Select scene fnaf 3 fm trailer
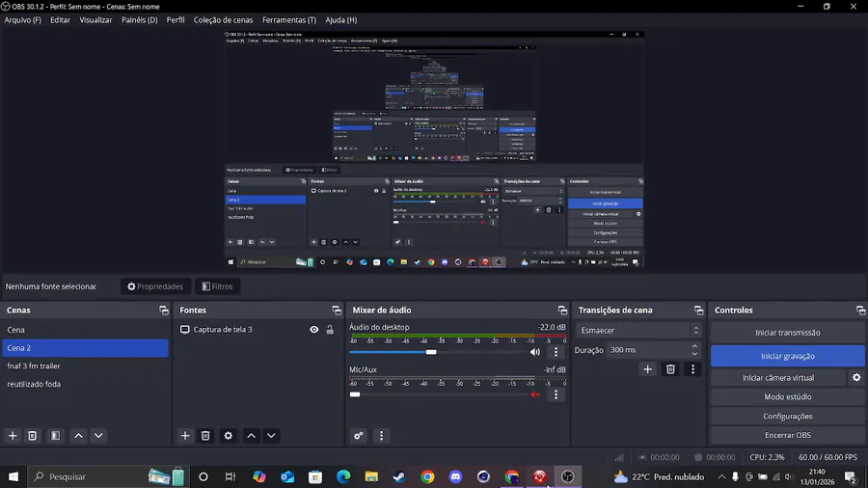 (x=85, y=366)
